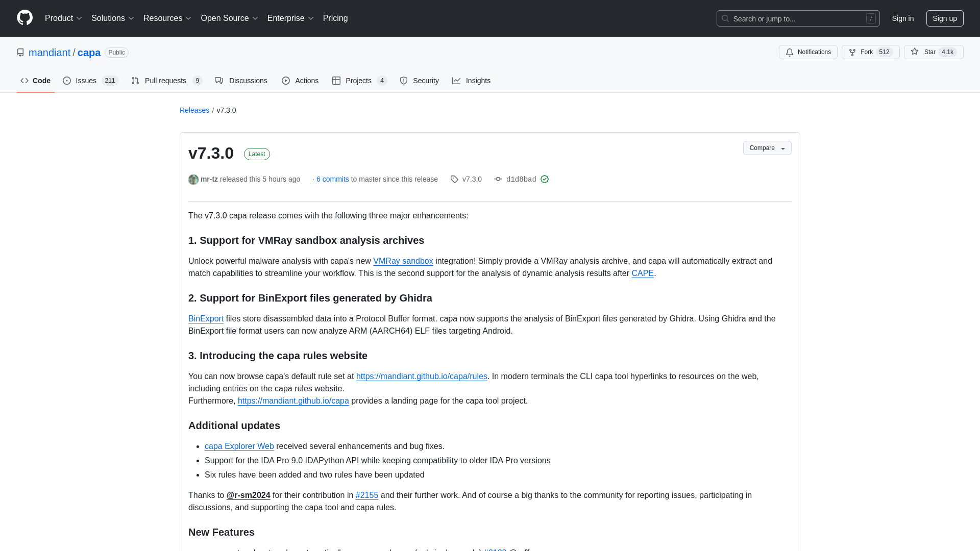Click the star count 4.1k
980x551 pixels.
point(947,52)
